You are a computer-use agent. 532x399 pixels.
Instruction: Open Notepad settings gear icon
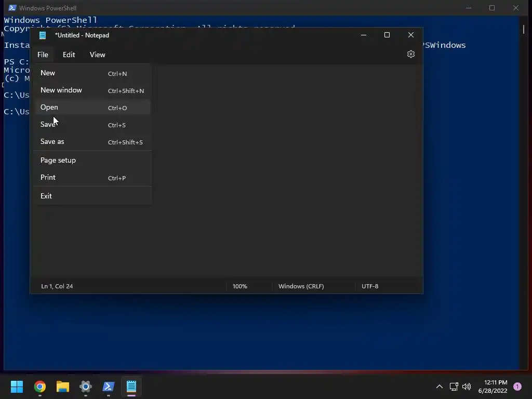(x=411, y=54)
